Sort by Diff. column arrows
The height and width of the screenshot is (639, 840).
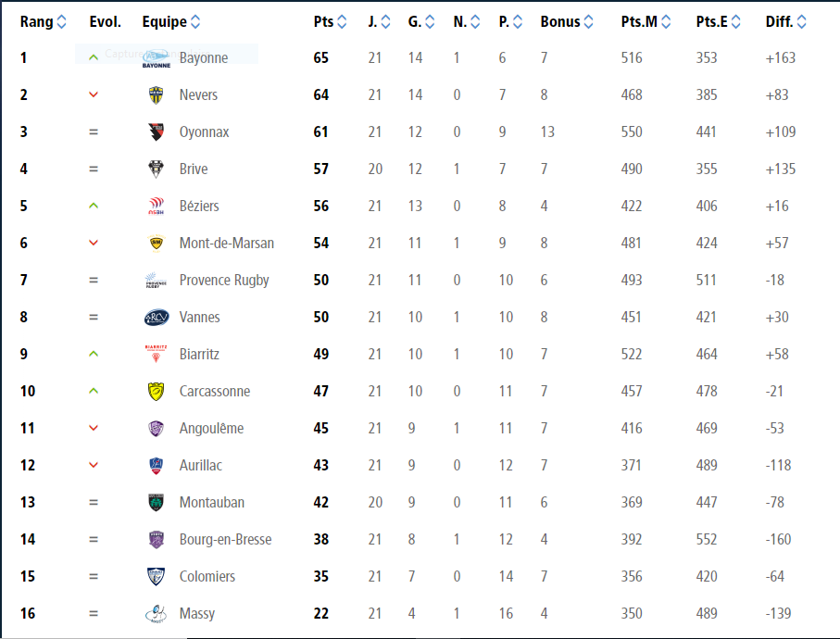[801, 22]
